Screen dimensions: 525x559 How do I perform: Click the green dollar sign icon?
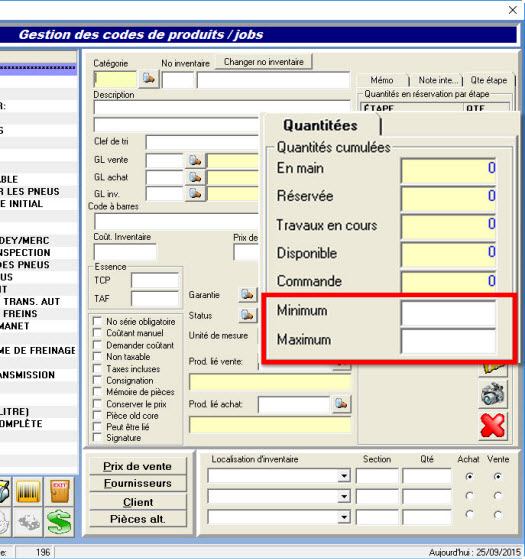(59, 522)
